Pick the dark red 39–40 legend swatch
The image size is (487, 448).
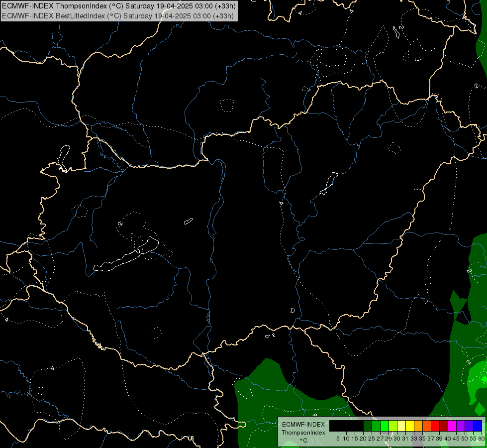tap(444, 426)
